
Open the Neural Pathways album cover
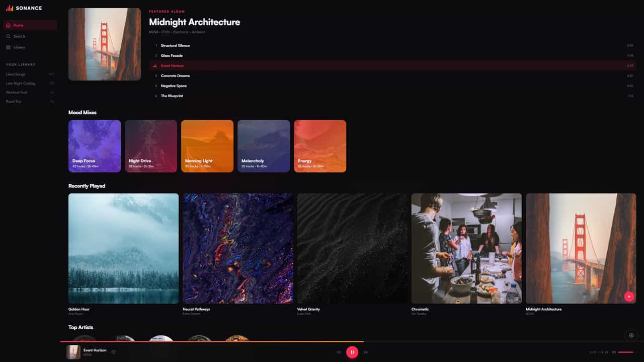238,248
